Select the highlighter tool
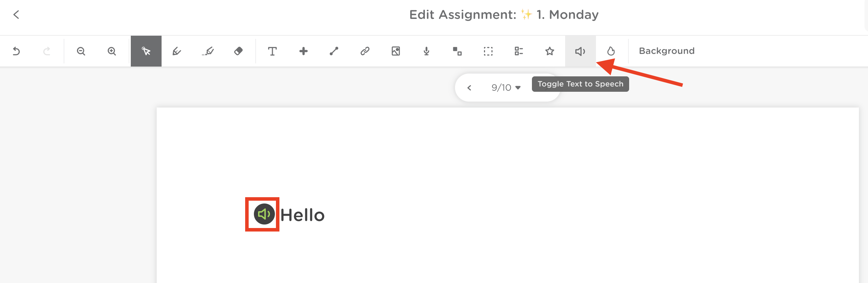 click(208, 51)
